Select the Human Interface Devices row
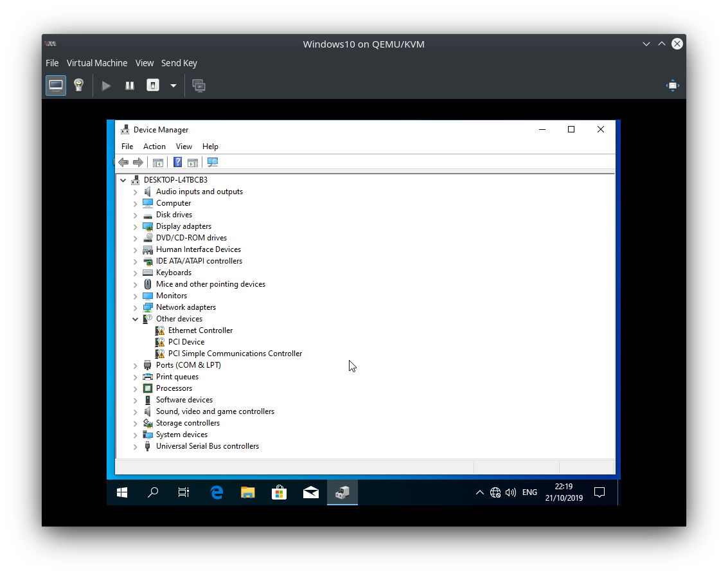 (199, 249)
